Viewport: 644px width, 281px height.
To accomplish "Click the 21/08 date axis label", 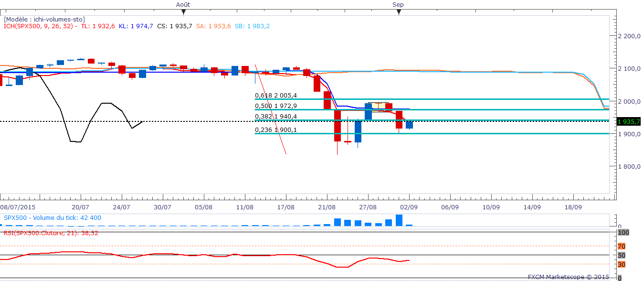I will (x=327, y=207).
